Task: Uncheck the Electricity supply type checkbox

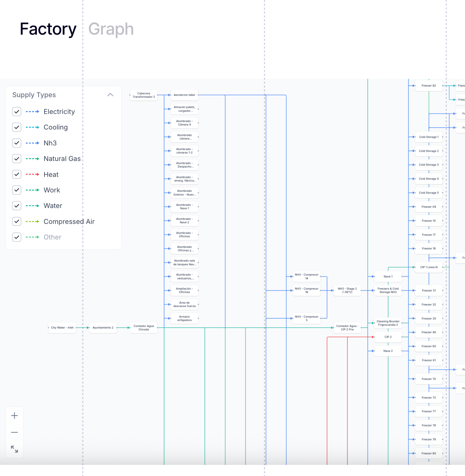Action: 17,112
